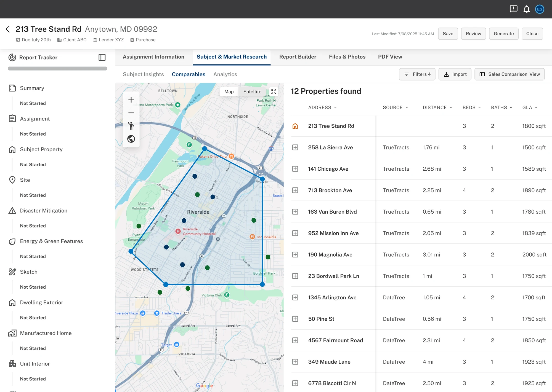Expand the ADDRESS column dropdown
This screenshot has height=392, width=552.
[336, 108]
